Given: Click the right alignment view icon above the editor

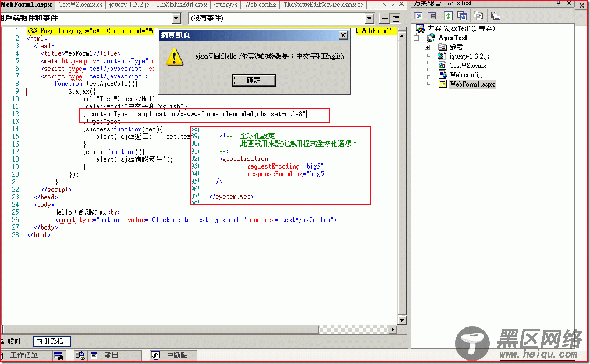Looking at the screenshot, I should pos(396,18).
